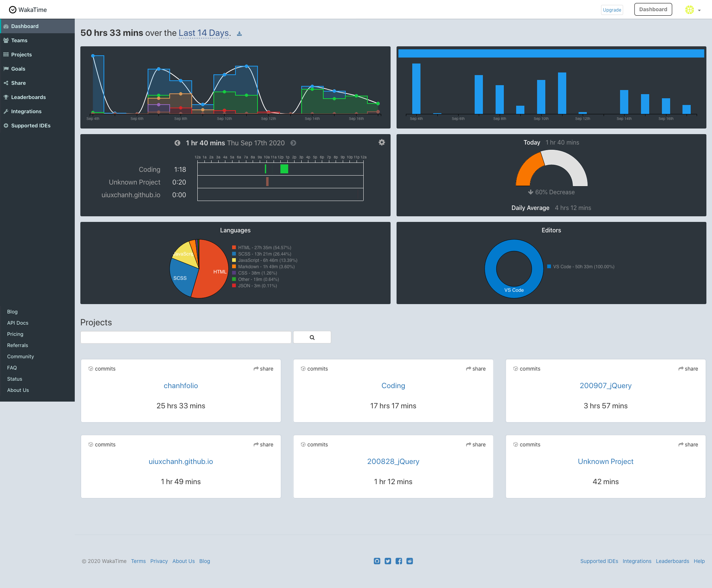Image resolution: width=712 pixels, height=588 pixels.
Task: Click share icon on 200828_jQuery card
Action: click(x=468, y=445)
